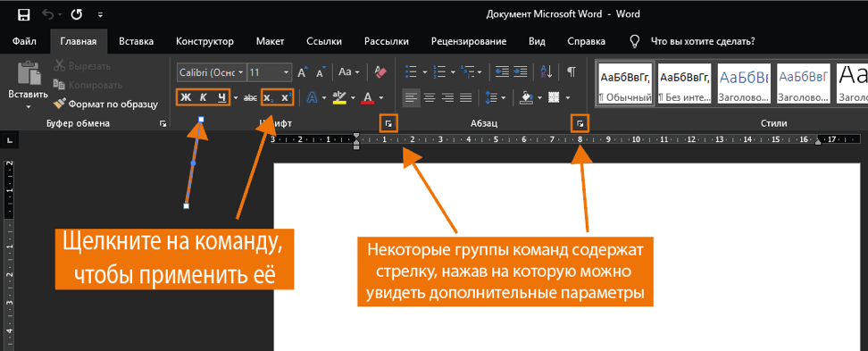Click the Increase font size icon
This screenshot has height=351, width=868.
[302, 72]
